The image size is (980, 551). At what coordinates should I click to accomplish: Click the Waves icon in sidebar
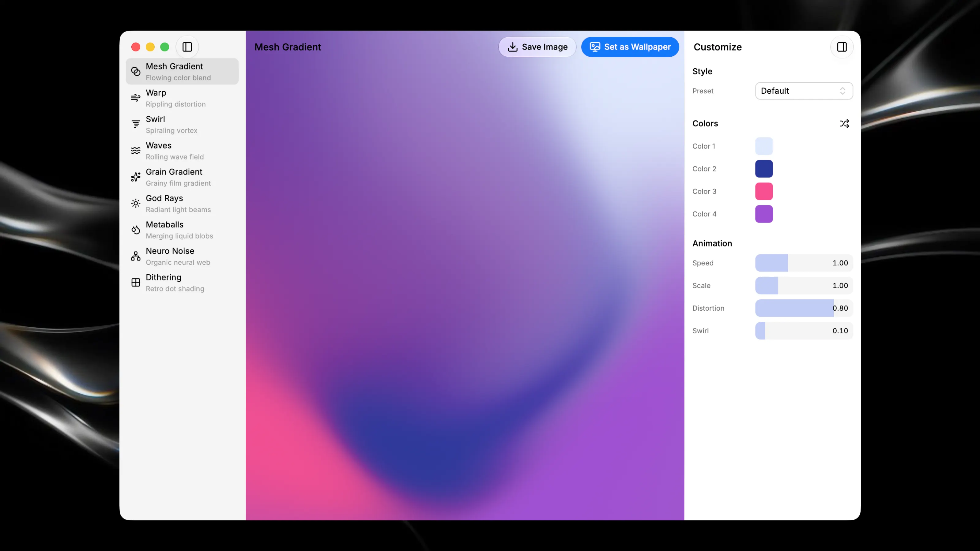[x=136, y=151]
